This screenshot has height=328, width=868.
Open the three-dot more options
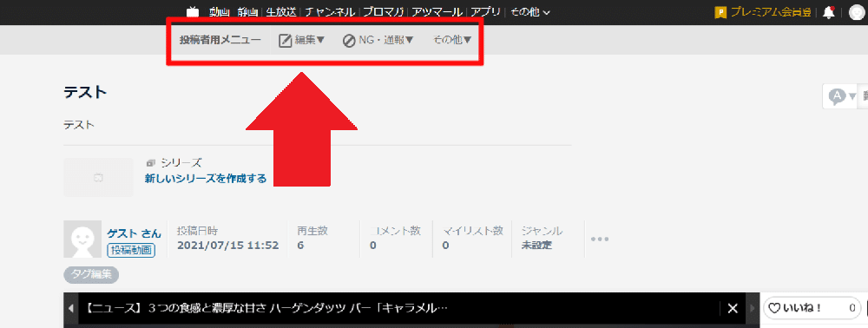600,239
